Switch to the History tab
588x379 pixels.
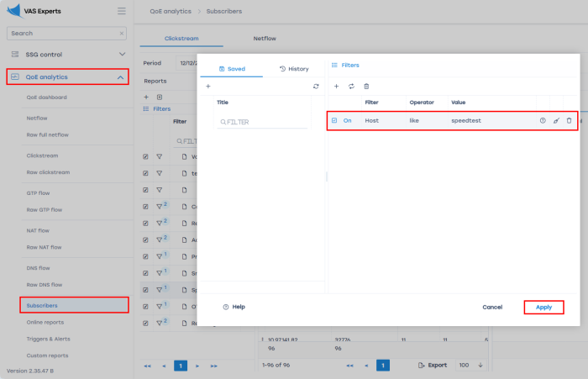pyautogui.click(x=294, y=68)
